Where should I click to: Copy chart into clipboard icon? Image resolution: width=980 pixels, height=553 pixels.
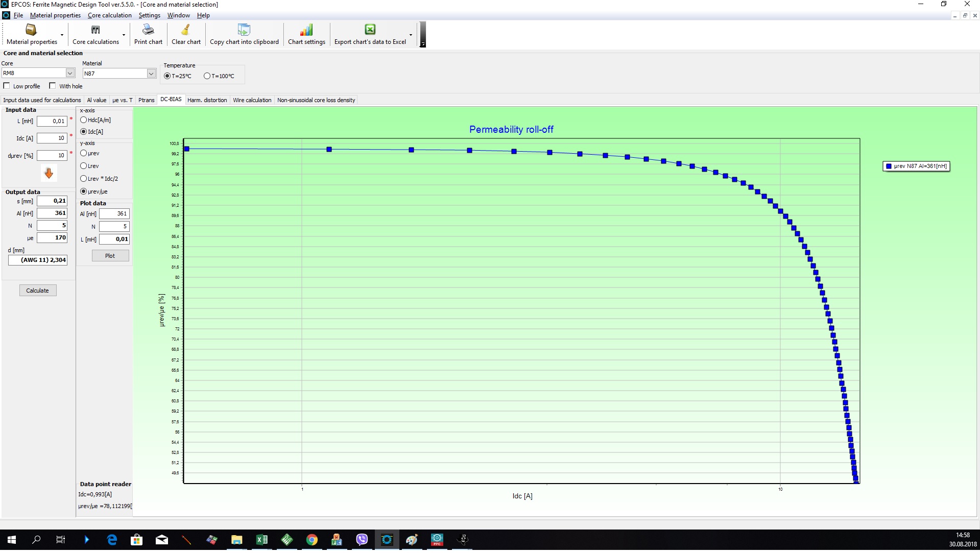click(244, 30)
